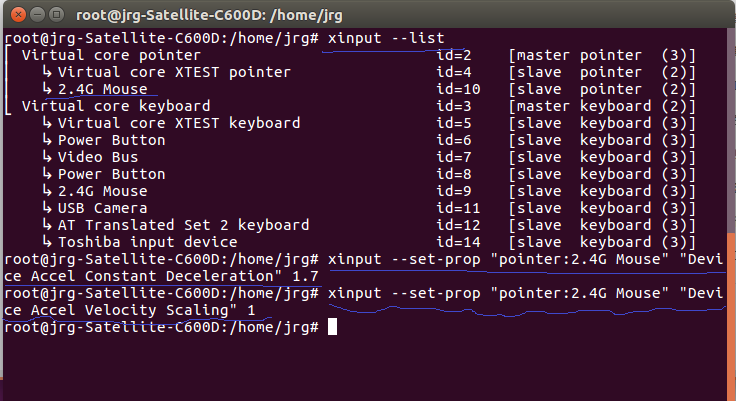This screenshot has width=736, height=401.
Task: Click 'Accel Constant Deceleration' text
Action: tap(152, 276)
